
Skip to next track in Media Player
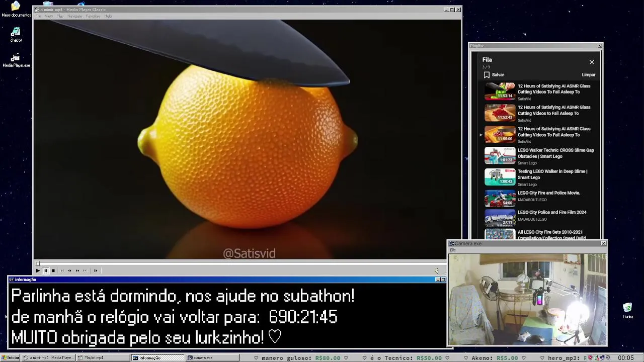click(85, 270)
